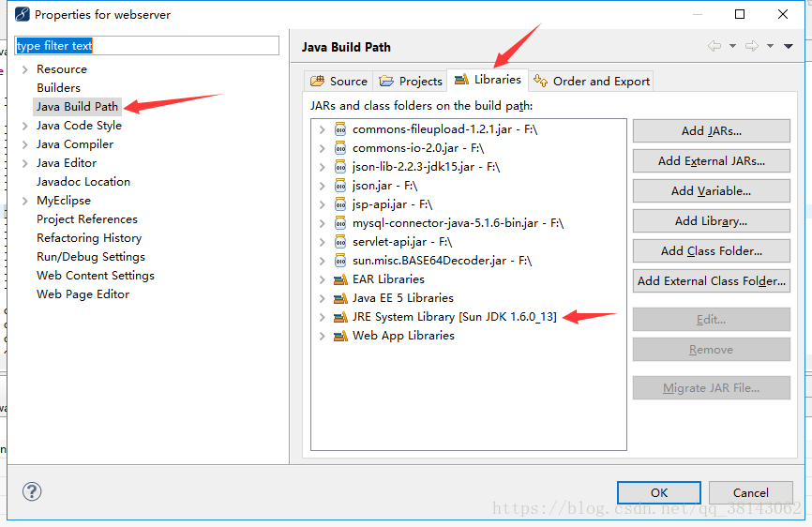Expand Web App Libraries entry
The image size is (812, 527).
point(323,336)
